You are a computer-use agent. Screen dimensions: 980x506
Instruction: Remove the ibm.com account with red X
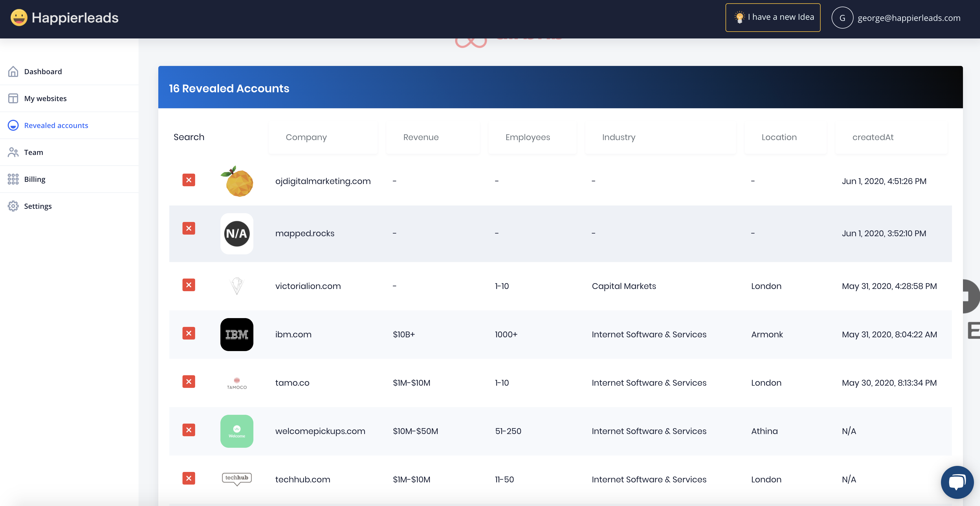189,333
